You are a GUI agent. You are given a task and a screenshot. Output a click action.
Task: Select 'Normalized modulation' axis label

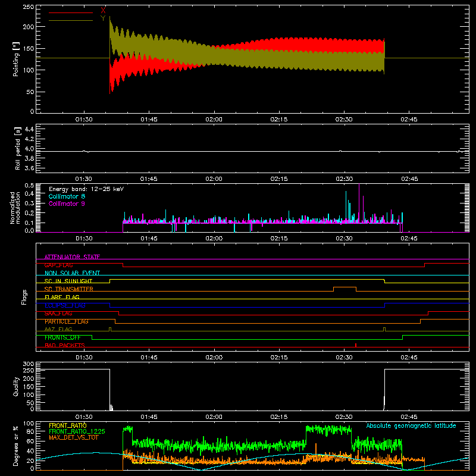coord(15,208)
